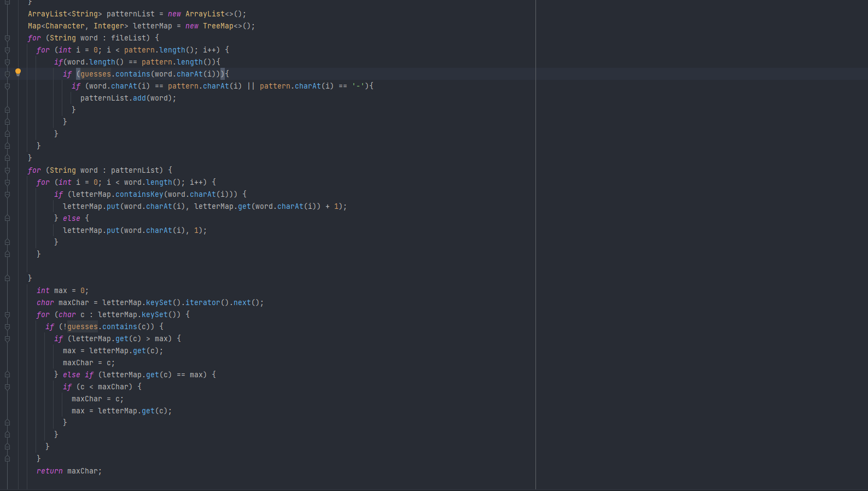Collapse the 'if (letterMap.containsKey' block
The width and height of the screenshot is (868, 491).
click(x=7, y=195)
